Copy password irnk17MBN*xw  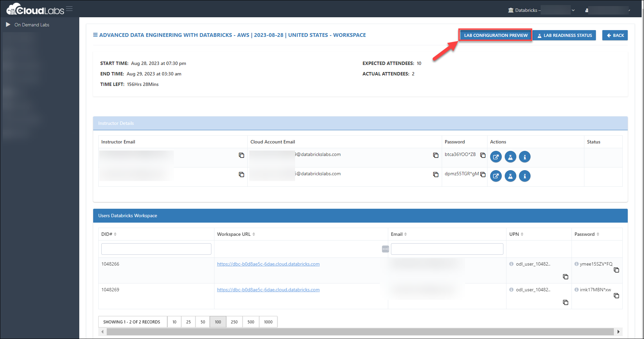(x=617, y=296)
